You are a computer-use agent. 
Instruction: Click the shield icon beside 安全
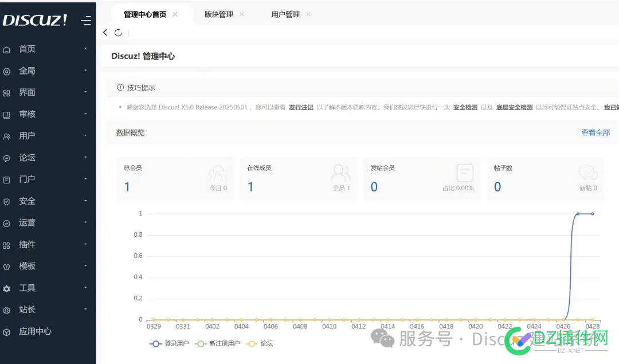[7, 202]
